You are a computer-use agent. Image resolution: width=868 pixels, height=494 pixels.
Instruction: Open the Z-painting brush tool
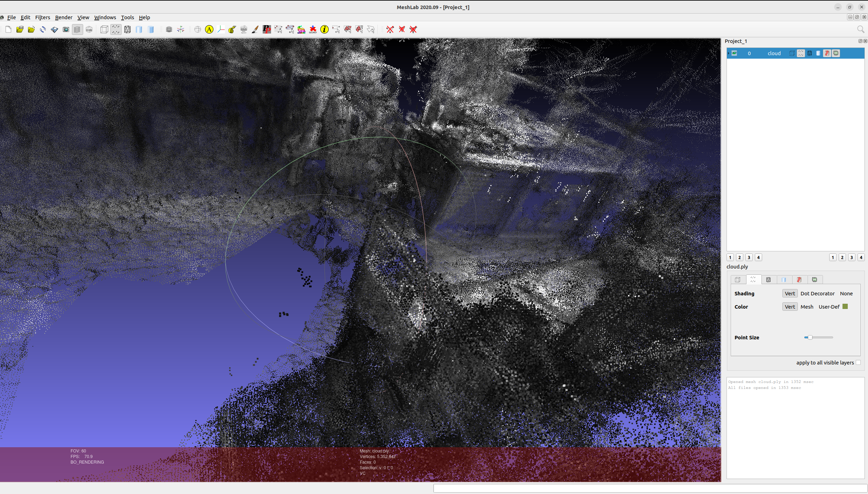pyautogui.click(x=255, y=30)
